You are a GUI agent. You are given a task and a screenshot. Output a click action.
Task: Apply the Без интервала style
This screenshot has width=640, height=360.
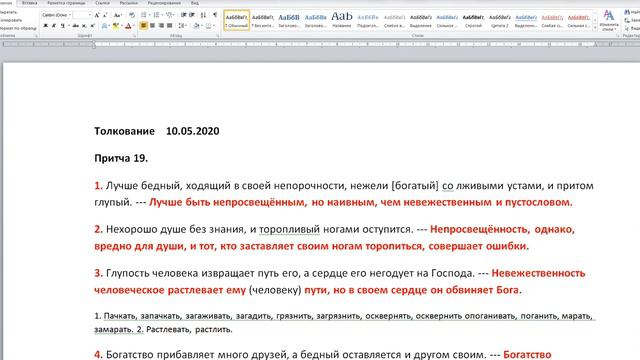pyautogui.click(x=263, y=20)
